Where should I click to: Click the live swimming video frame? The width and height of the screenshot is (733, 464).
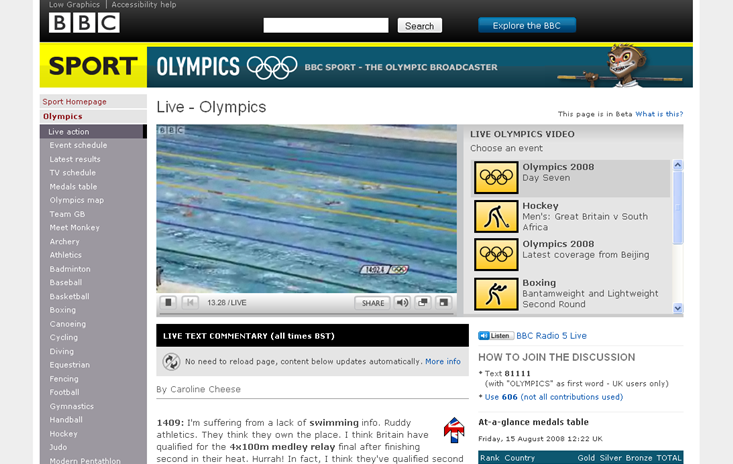click(306, 208)
